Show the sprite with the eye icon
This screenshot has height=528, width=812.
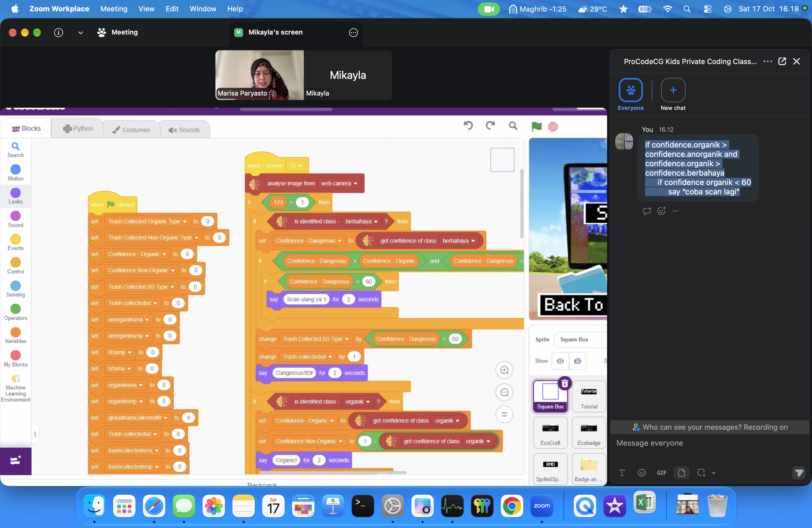560,361
